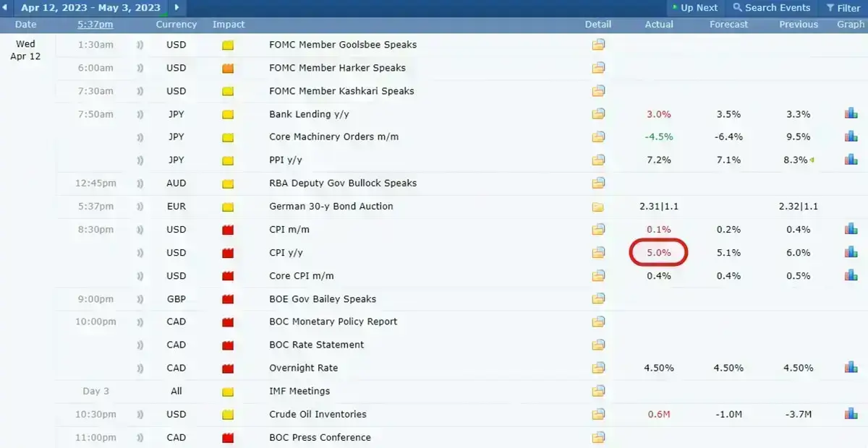The image size is (868, 448).
Task: Open the Filter menu
Action: click(843, 8)
